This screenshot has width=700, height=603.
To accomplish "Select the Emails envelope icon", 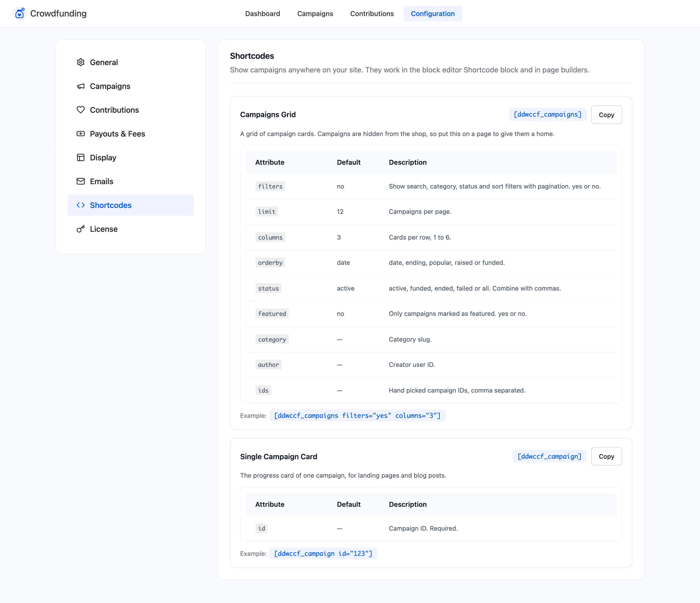I will tap(80, 181).
